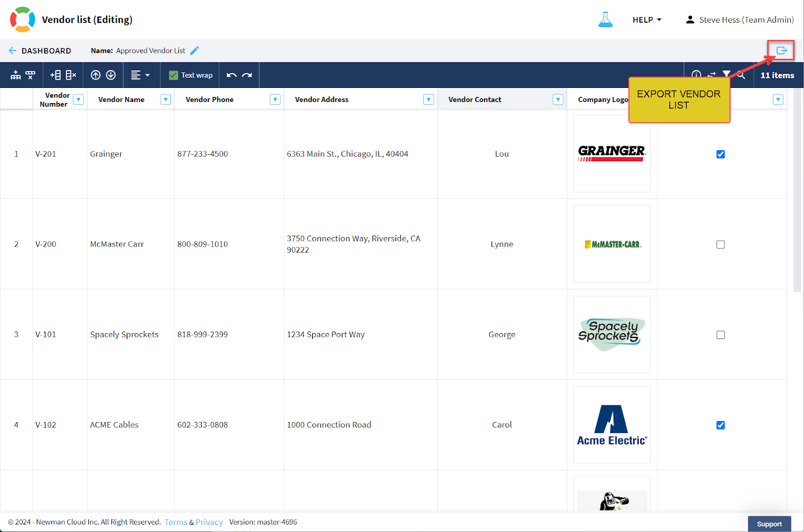Move row down with the down arrow
This screenshot has width=804, height=532.
111,75
